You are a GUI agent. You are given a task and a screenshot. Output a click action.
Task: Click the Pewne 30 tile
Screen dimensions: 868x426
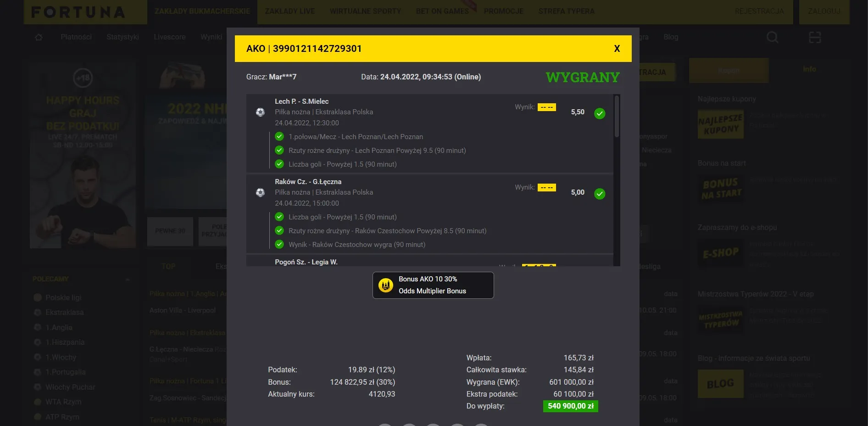(x=170, y=231)
